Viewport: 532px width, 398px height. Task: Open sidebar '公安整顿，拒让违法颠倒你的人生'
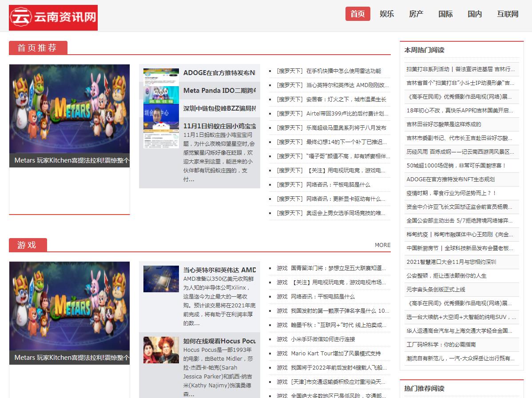(x=446, y=276)
